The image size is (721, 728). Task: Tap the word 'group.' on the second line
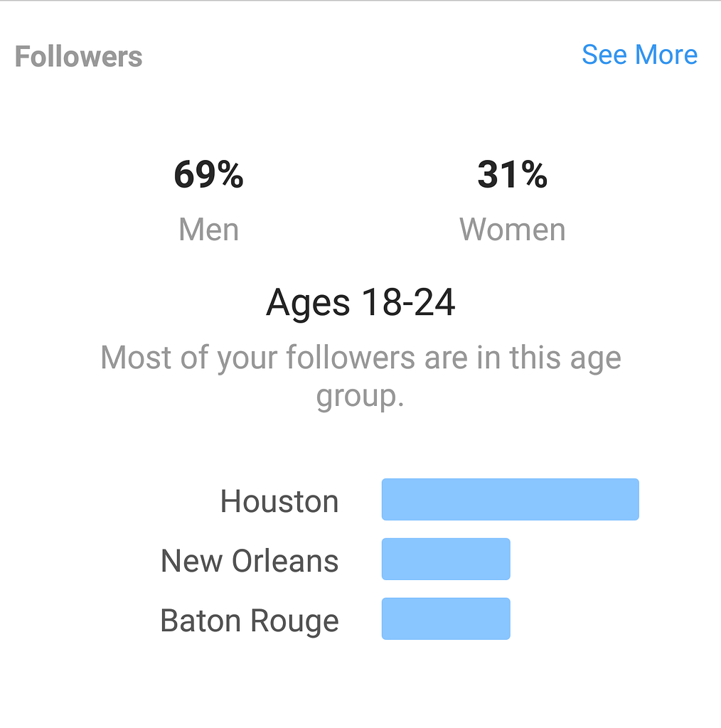click(360, 397)
